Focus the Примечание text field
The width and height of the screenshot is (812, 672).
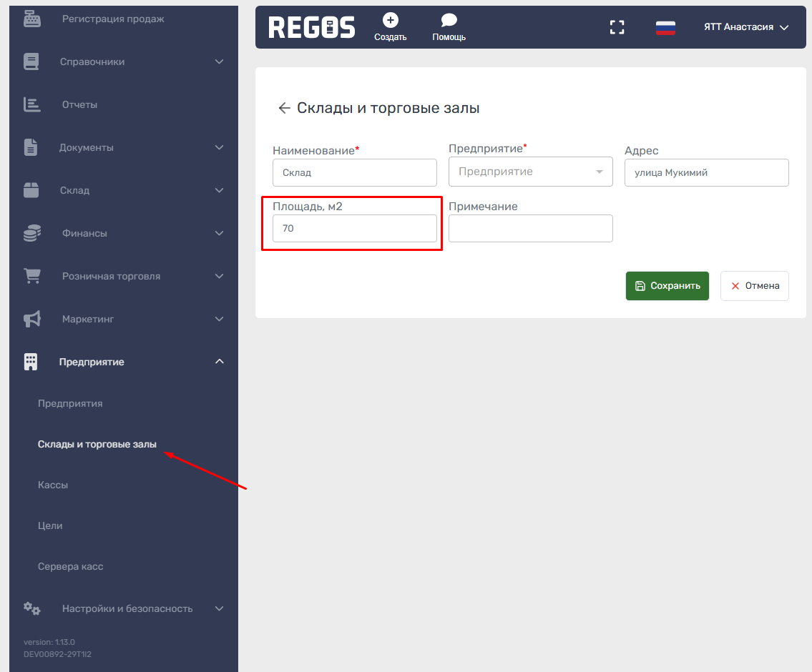tap(530, 229)
